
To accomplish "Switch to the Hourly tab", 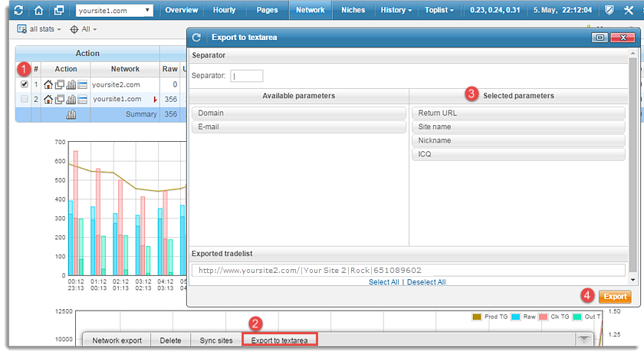I will pos(224,11).
